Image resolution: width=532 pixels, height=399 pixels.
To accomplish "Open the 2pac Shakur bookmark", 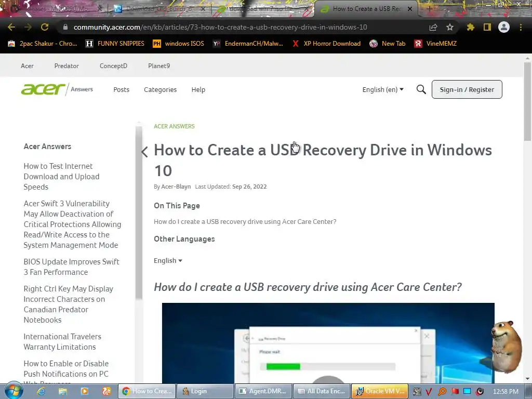I will pyautogui.click(x=43, y=44).
